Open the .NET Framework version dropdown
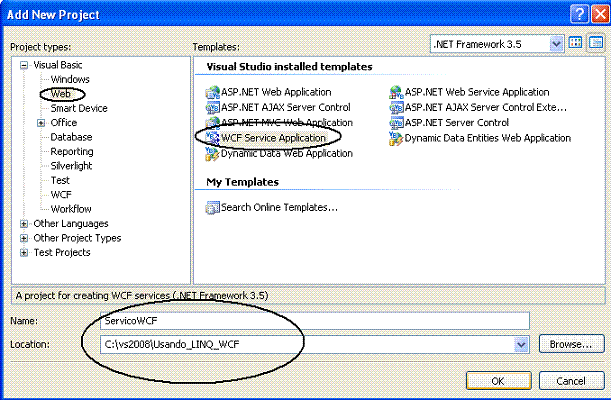The image size is (611, 400). pos(556,44)
